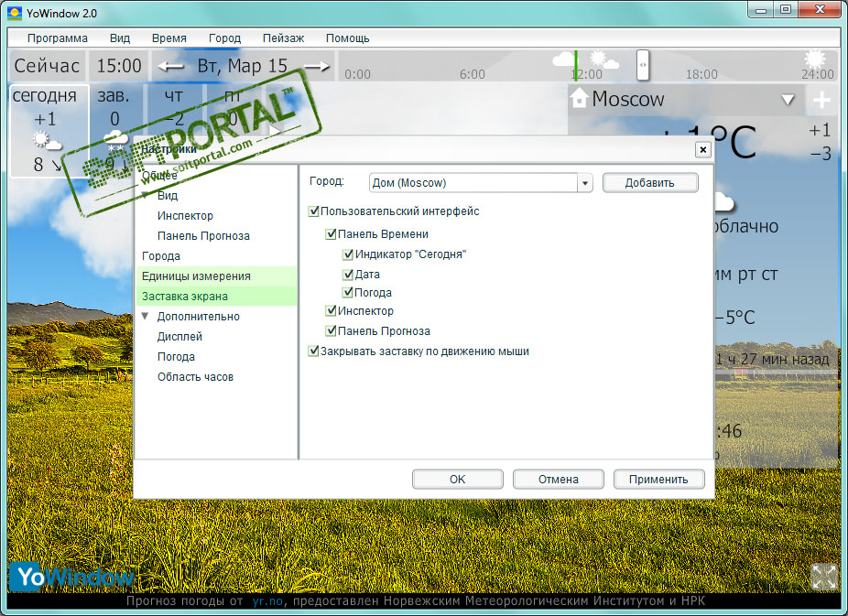The width and height of the screenshot is (848, 616).
Task: Click the previous day left arrow
Action: (x=171, y=67)
